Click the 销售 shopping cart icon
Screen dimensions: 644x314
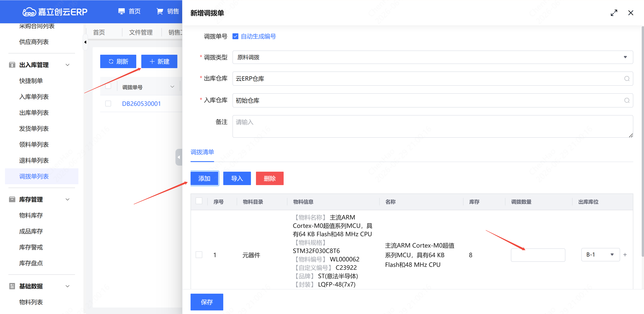pos(160,11)
